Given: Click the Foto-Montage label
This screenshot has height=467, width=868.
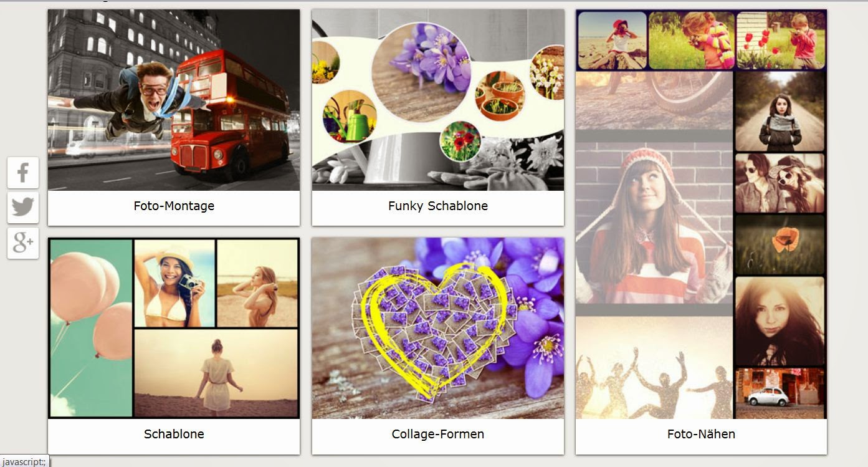Looking at the screenshot, I should click(174, 206).
